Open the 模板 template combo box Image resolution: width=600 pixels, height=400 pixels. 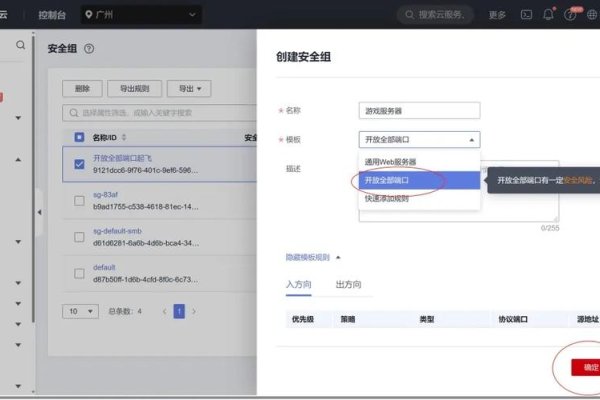pos(419,139)
